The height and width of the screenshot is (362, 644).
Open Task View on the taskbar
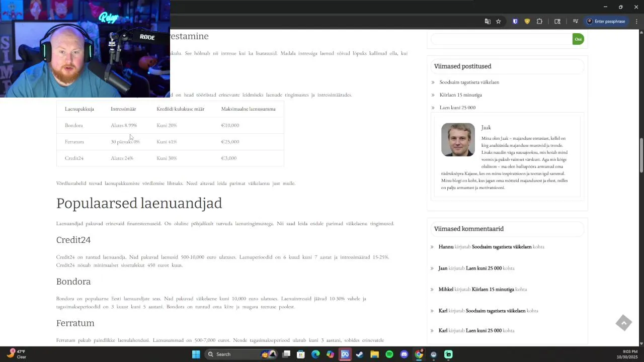(x=286, y=354)
